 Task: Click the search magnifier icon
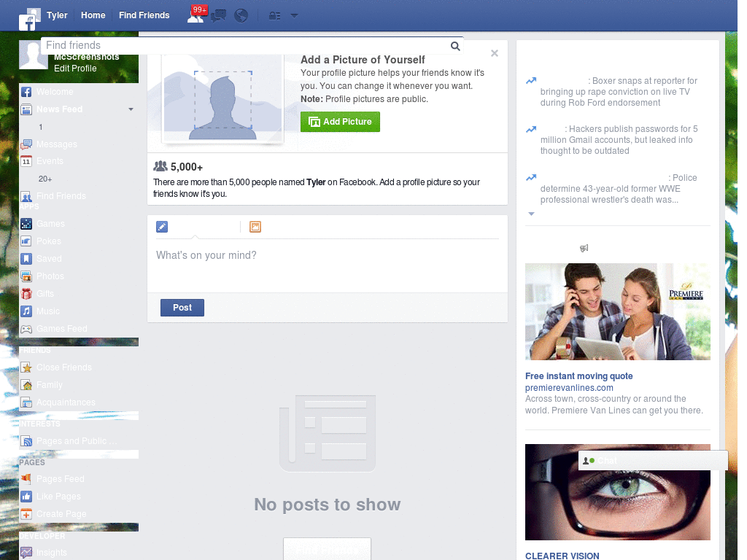455,46
